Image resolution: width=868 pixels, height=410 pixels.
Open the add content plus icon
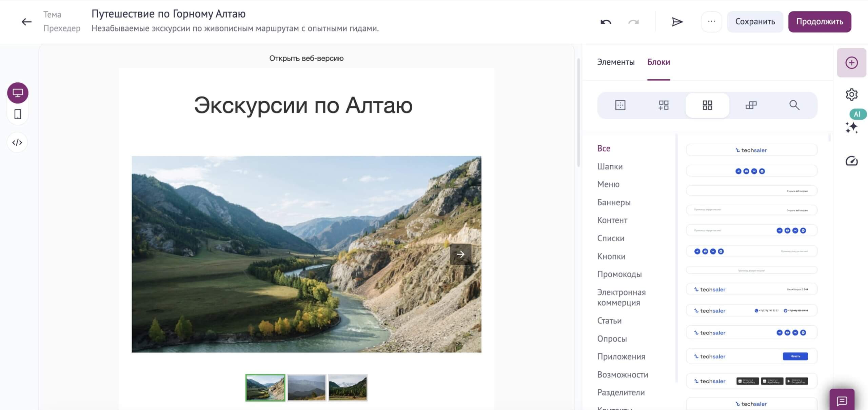(x=851, y=63)
